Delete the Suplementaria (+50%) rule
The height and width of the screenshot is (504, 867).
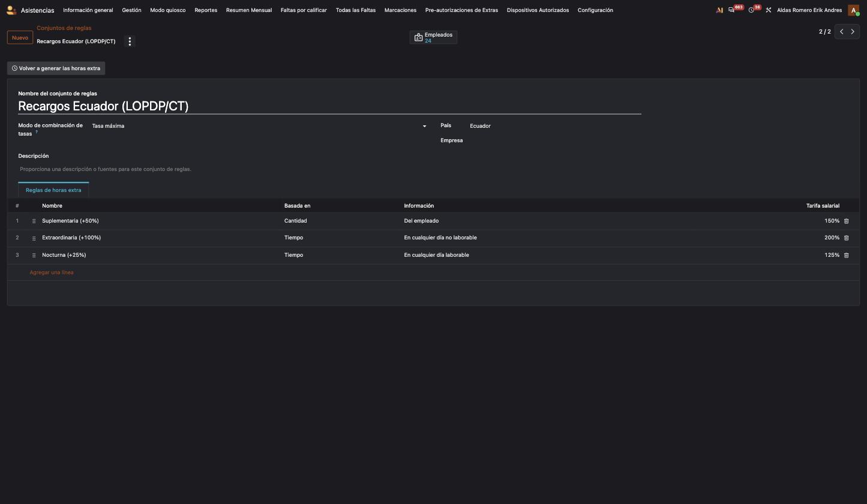point(847,221)
